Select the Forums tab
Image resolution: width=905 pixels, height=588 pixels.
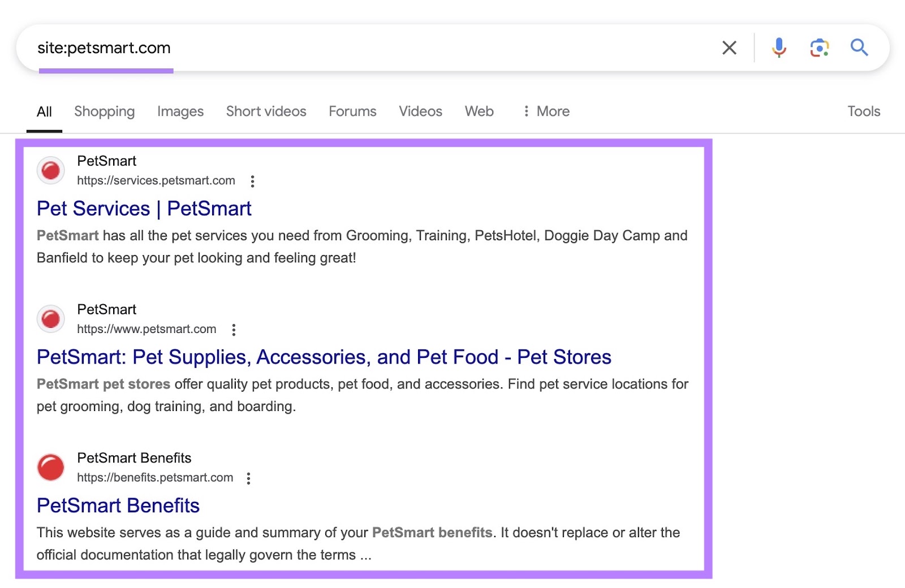point(352,111)
